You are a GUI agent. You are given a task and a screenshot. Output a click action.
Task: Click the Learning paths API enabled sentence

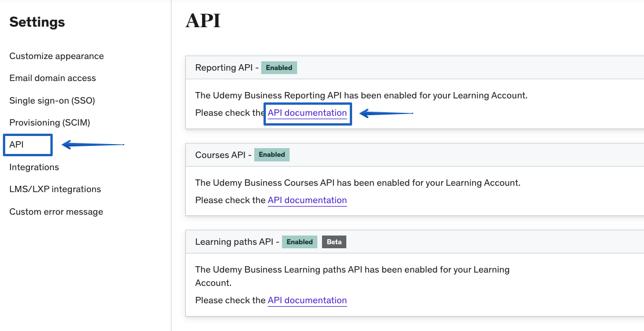click(352, 276)
